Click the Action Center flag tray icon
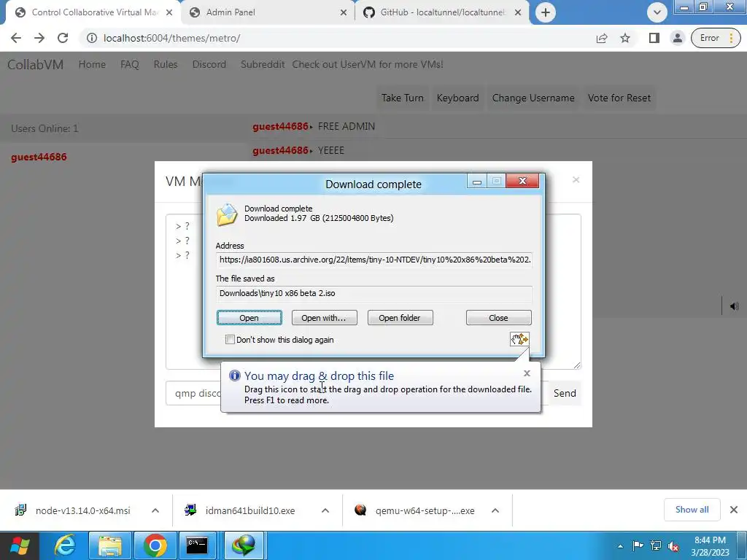747x560 pixels. 638,546
